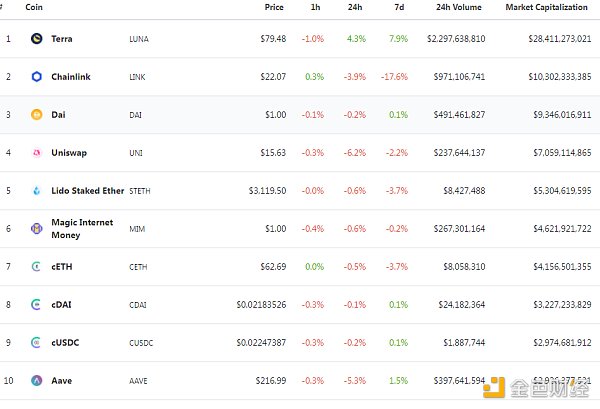
Task: Click the cDAI coin logo icon
Action: [x=37, y=305]
